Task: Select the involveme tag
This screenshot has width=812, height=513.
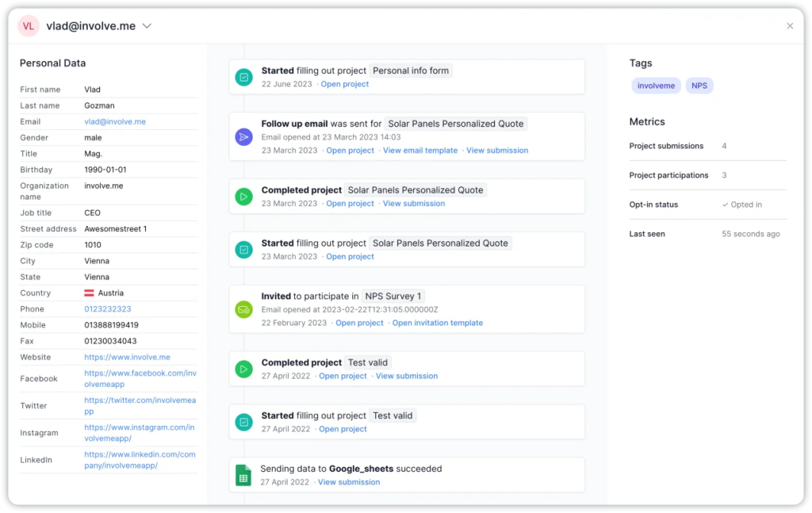Action: tap(656, 85)
